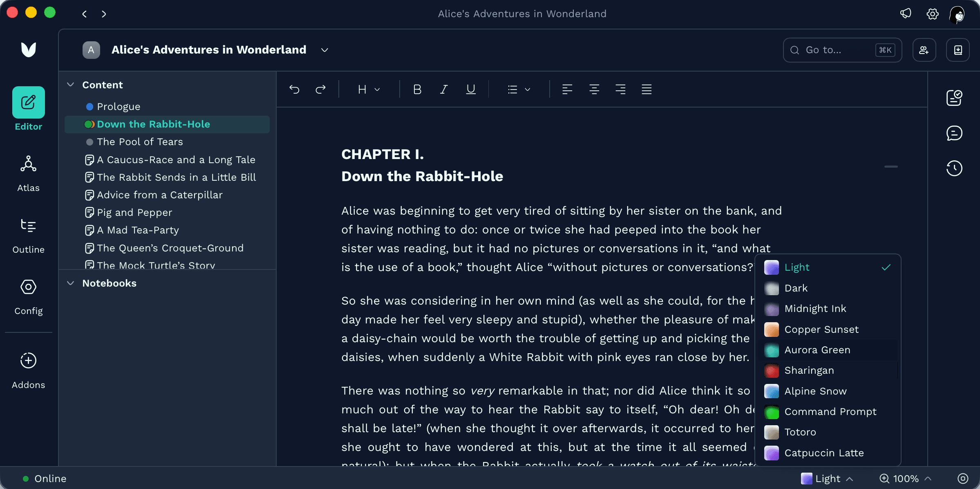Redo the last edit
The image size is (980, 489).
[x=321, y=89]
